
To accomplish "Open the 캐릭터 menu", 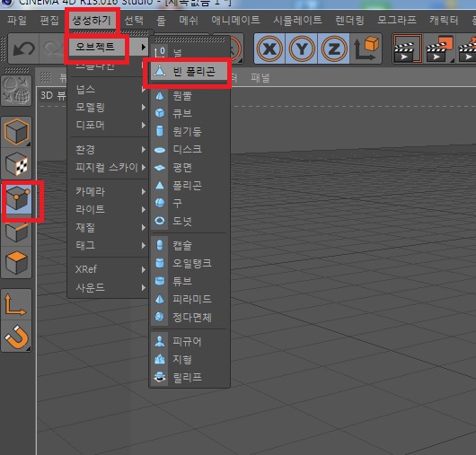I will tap(444, 21).
